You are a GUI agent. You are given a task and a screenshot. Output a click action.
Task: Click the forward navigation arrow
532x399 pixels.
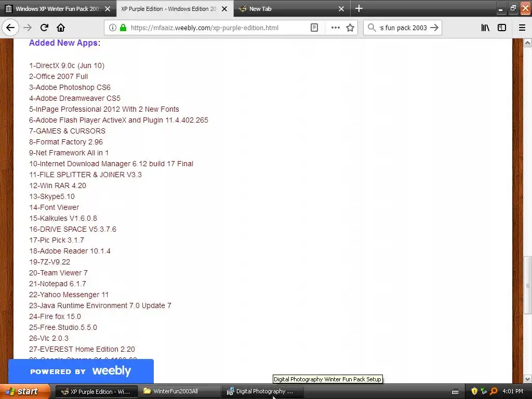(28, 28)
